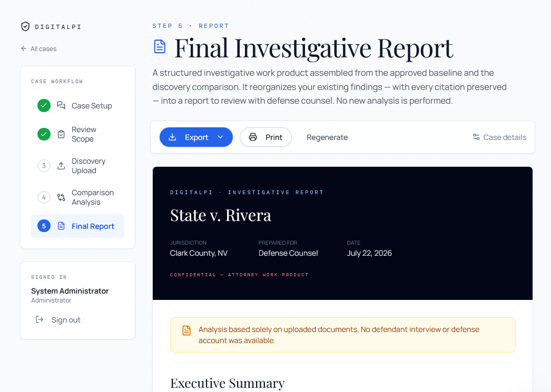The image size is (551, 392).
Task: Click the Review Scope clipboard icon
Action: coord(61,134)
